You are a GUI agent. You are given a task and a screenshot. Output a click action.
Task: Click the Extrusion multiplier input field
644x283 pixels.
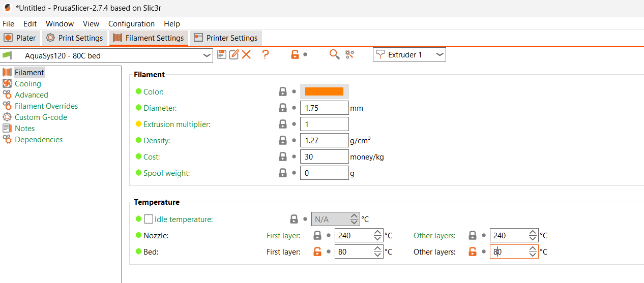coord(325,124)
